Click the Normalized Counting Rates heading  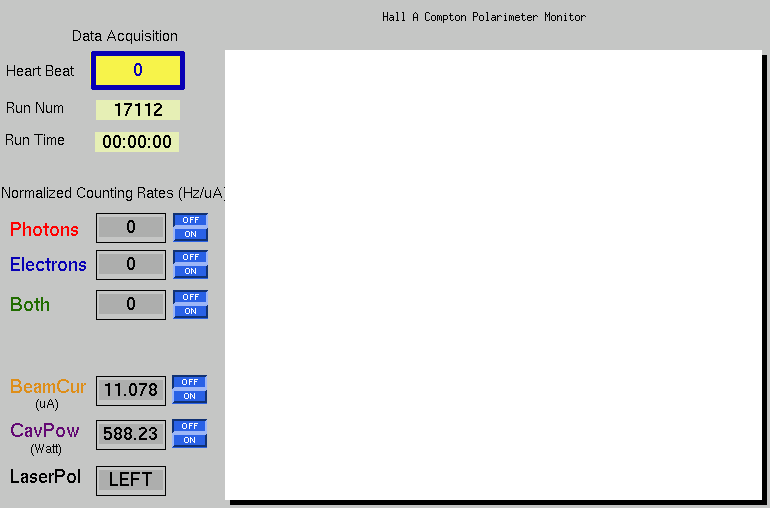113,193
